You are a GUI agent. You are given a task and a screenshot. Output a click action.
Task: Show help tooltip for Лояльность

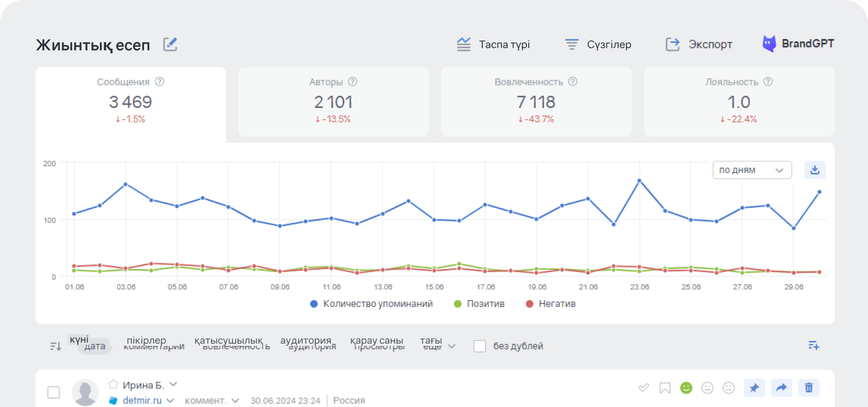tap(768, 82)
